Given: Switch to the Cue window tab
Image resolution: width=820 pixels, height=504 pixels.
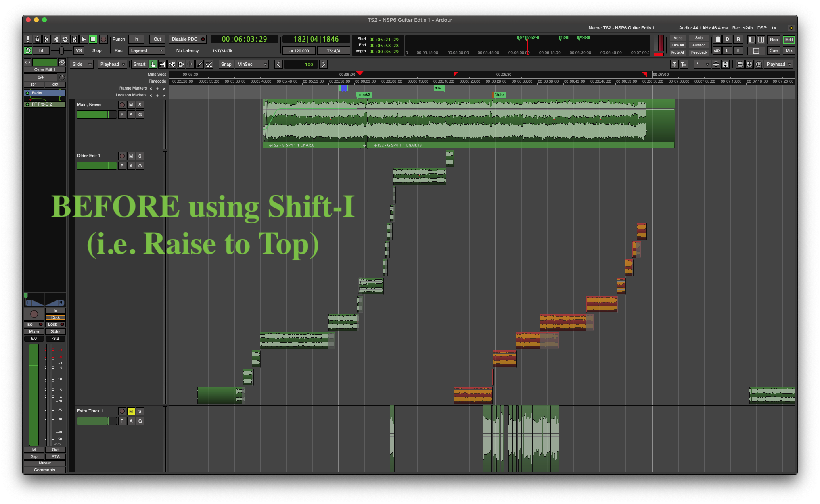Looking at the screenshot, I should (x=773, y=51).
